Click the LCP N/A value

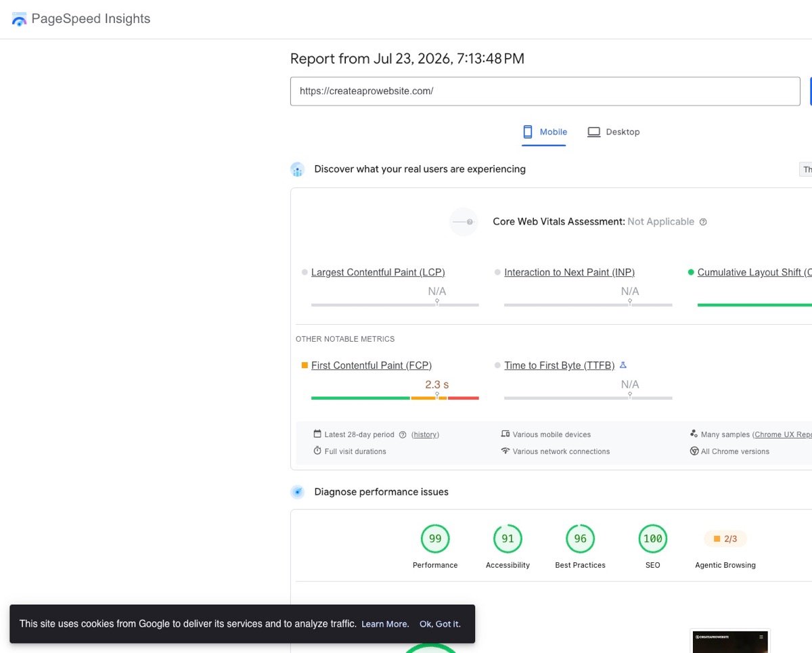[x=437, y=291]
